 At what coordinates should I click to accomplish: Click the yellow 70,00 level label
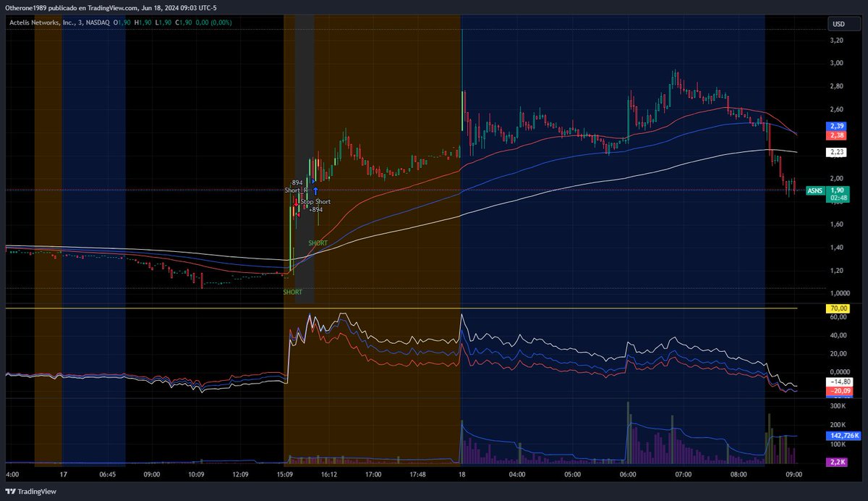point(837,308)
